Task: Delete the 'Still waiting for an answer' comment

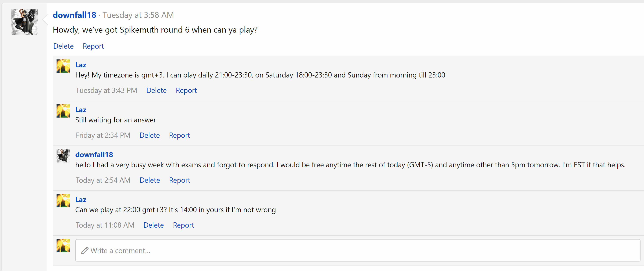Action: pos(149,135)
